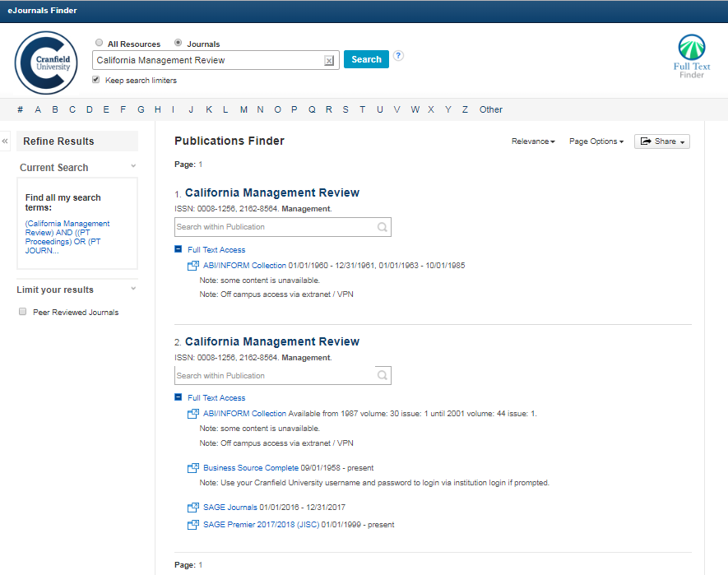Browse journals starting with letter M

click(x=243, y=109)
